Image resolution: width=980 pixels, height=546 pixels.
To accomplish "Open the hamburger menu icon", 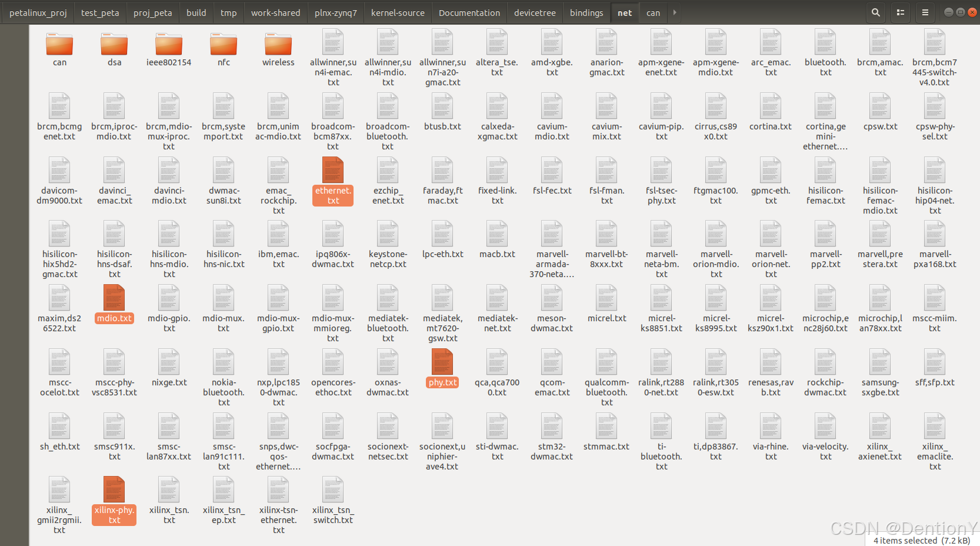I will [925, 12].
